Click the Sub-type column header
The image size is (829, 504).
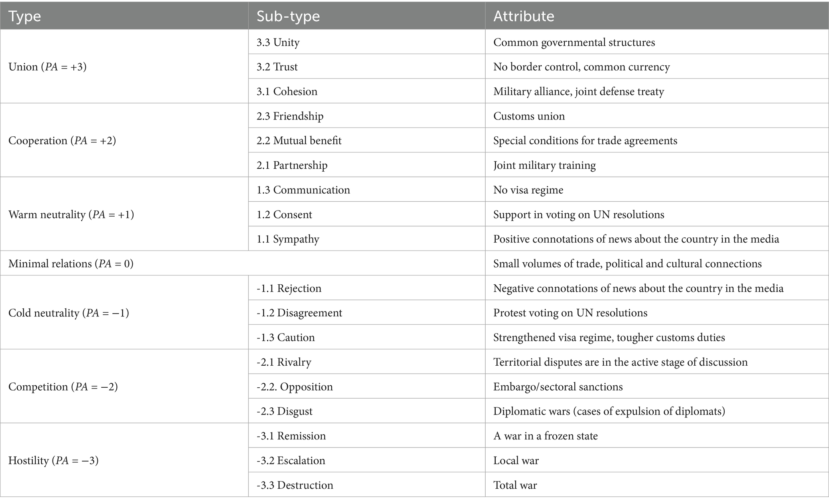288,16
